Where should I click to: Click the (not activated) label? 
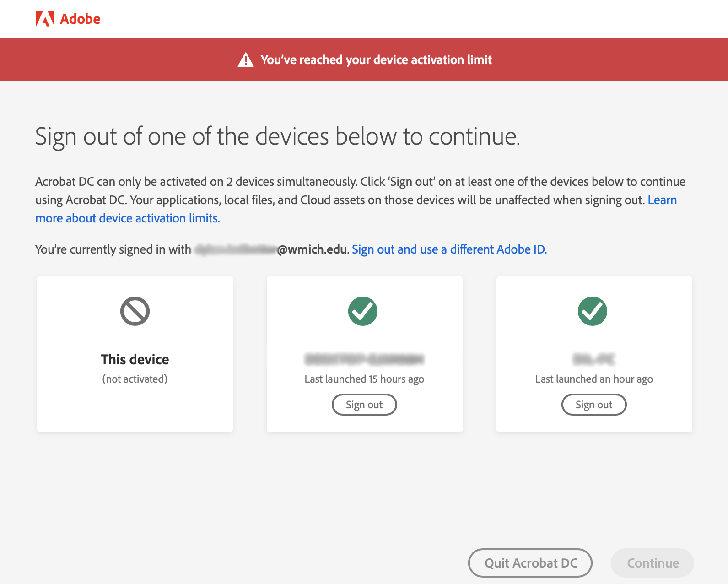(x=135, y=379)
